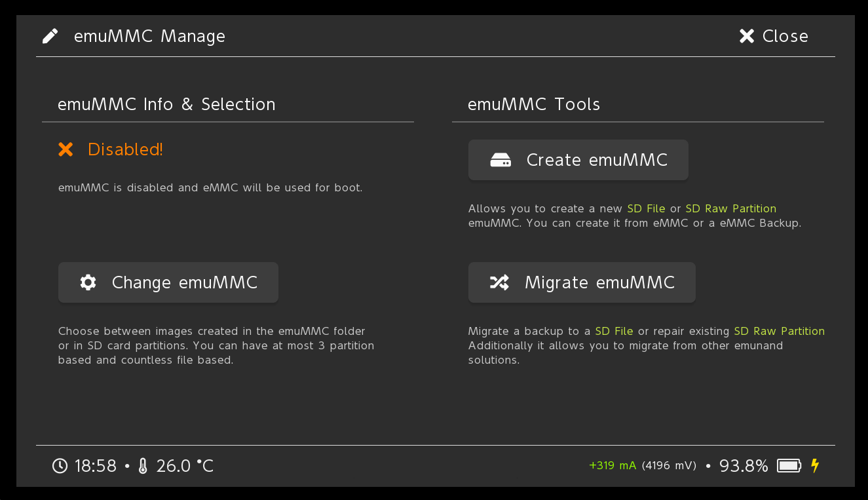Close the emuMMC Manage window
The height and width of the screenshot is (500, 868).
point(774,36)
